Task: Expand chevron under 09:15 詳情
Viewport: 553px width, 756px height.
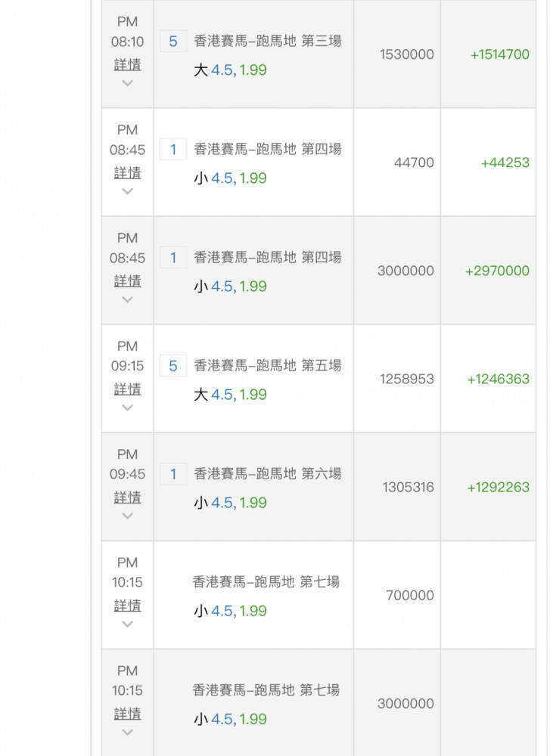Action: pyautogui.click(x=127, y=408)
